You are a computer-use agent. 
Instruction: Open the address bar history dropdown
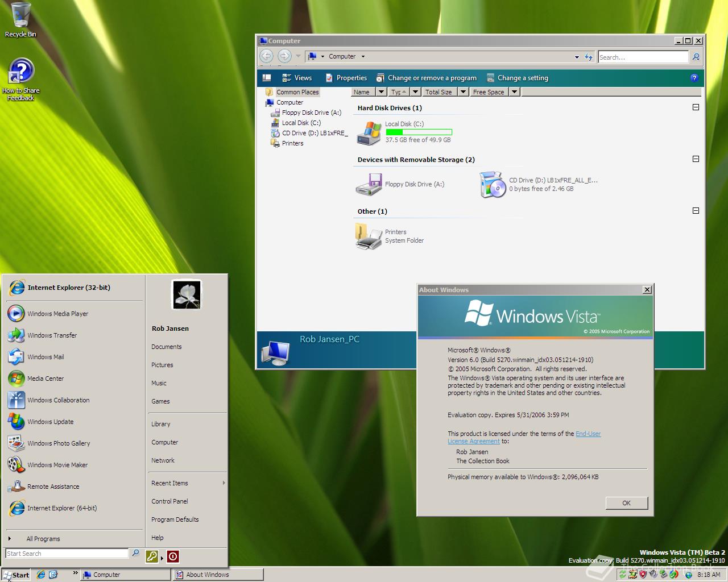point(576,57)
